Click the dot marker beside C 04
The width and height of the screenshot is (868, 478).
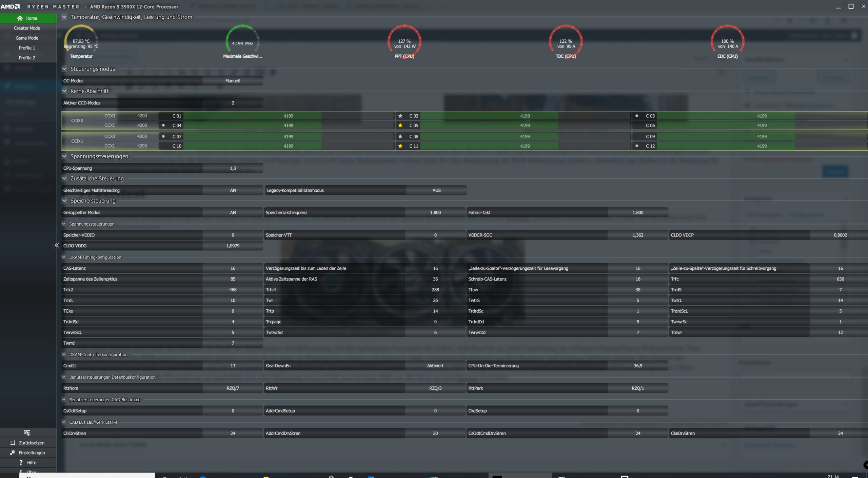click(163, 125)
